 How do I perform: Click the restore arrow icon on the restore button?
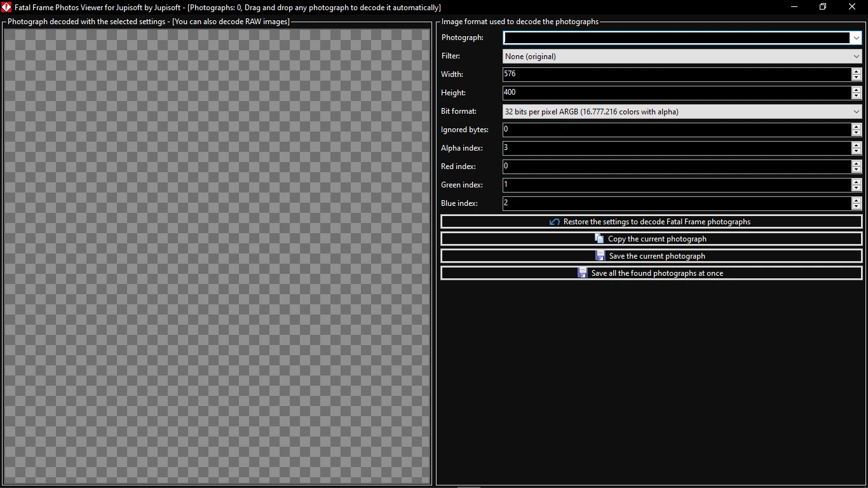click(x=554, y=221)
